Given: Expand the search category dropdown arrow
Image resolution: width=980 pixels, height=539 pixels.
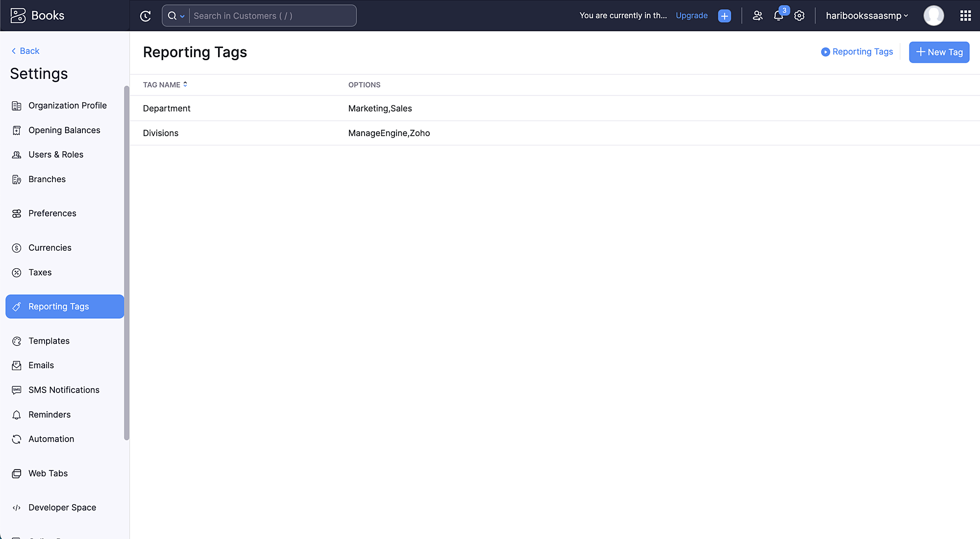Looking at the screenshot, I should click(182, 16).
